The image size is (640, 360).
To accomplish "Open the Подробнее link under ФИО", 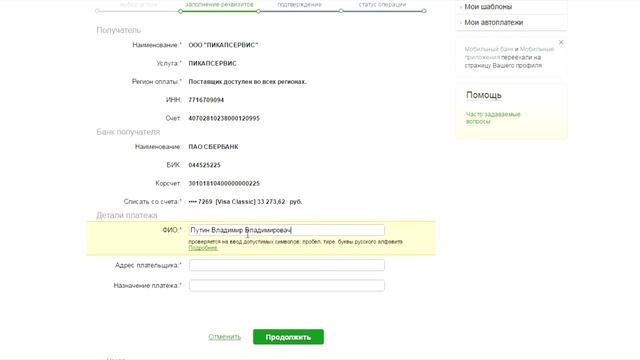I will click(x=203, y=248).
